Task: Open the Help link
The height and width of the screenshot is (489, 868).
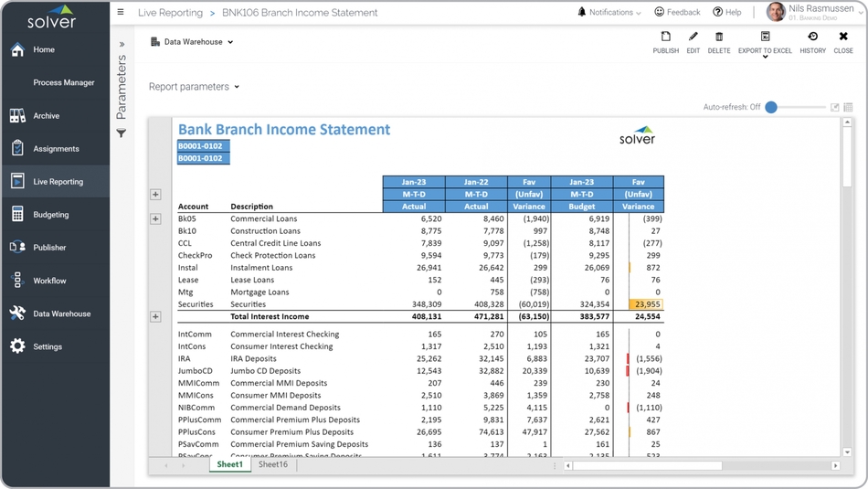Action: point(727,13)
